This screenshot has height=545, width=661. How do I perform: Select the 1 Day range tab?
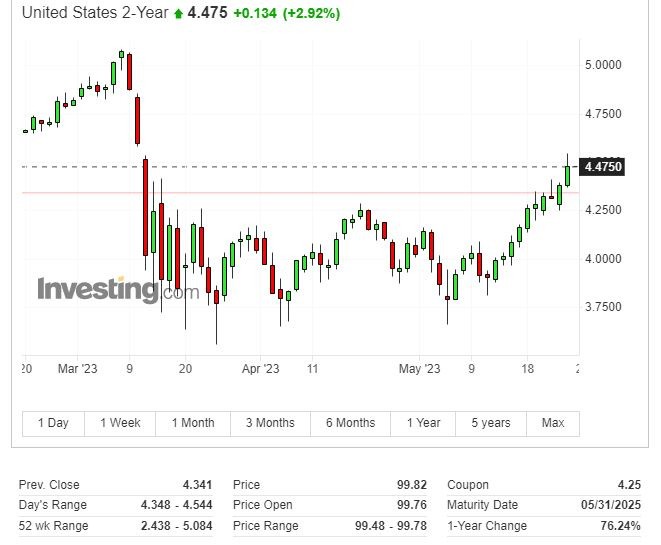point(53,423)
